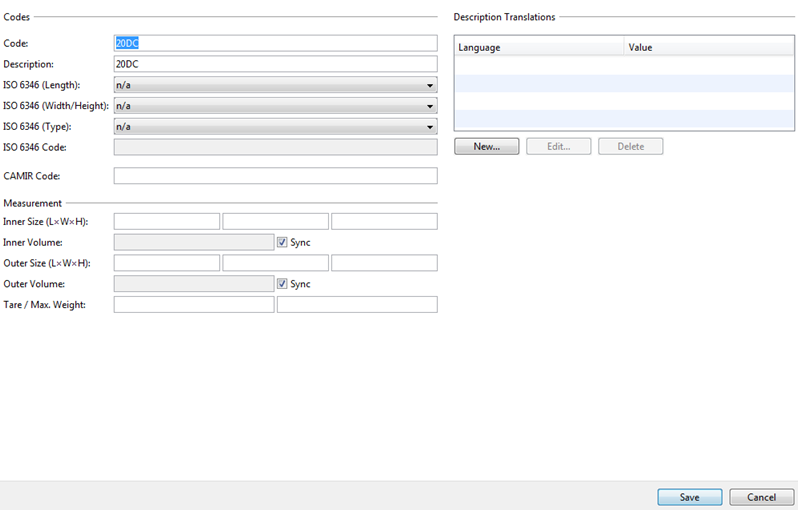This screenshot has width=798, height=510.
Task: Click the Inner Size width field
Action: (275, 221)
